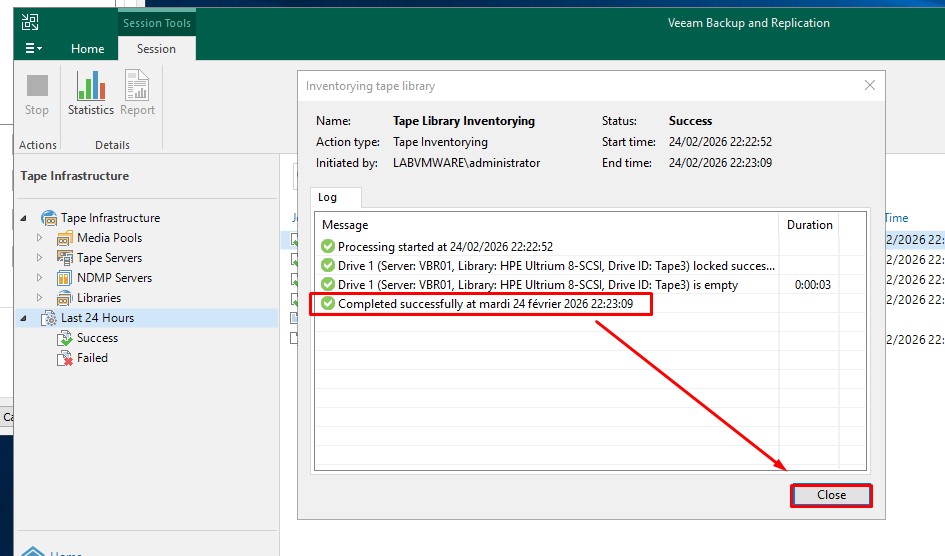
Task: Select the Media Pools folder icon
Action: point(65,238)
